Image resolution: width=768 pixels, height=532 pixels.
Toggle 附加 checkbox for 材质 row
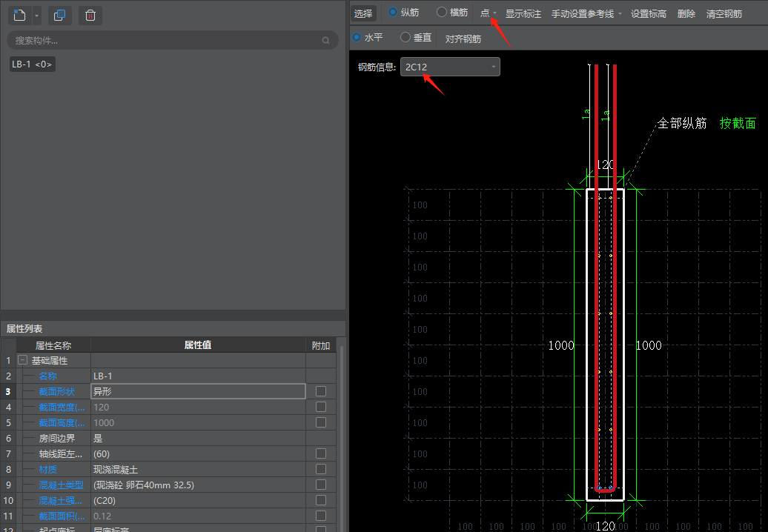tap(321, 469)
